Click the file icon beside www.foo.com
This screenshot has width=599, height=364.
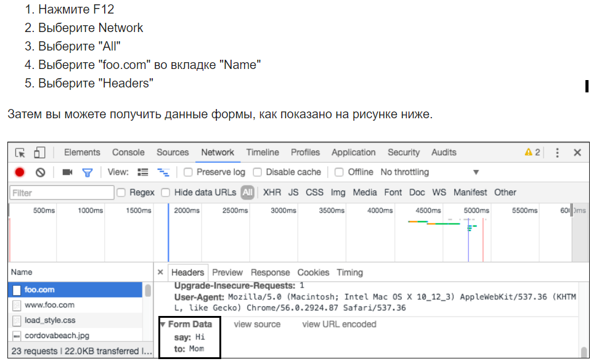point(17,305)
